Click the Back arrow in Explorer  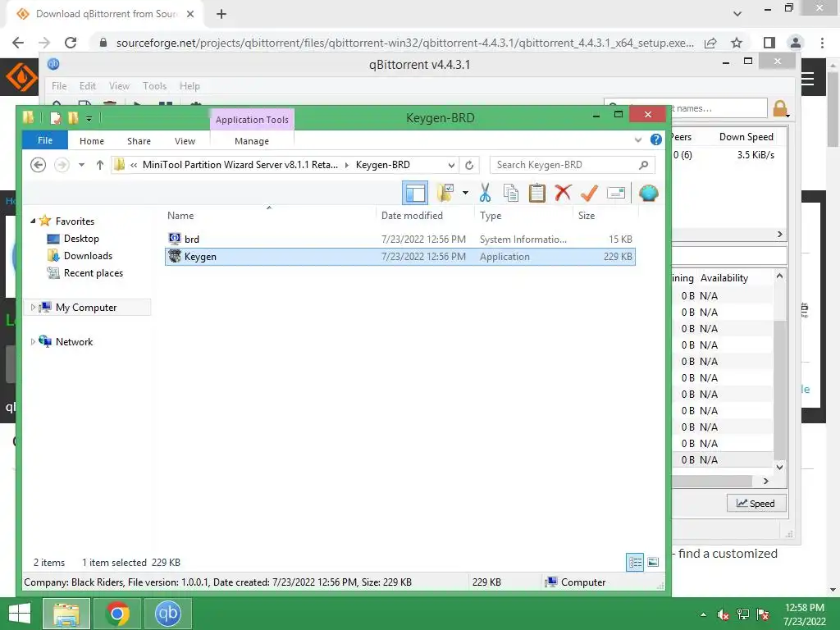(x=38, y=165)
